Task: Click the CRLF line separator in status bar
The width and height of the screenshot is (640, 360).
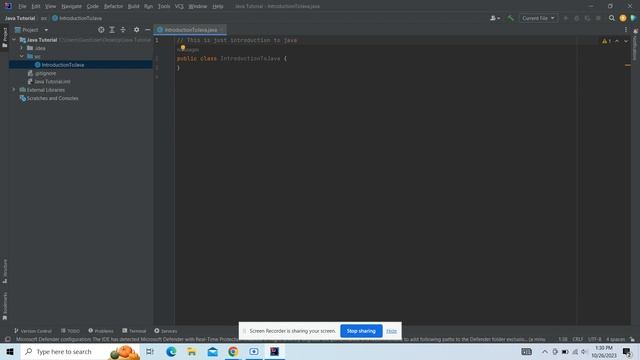Action: click(578, 339)
